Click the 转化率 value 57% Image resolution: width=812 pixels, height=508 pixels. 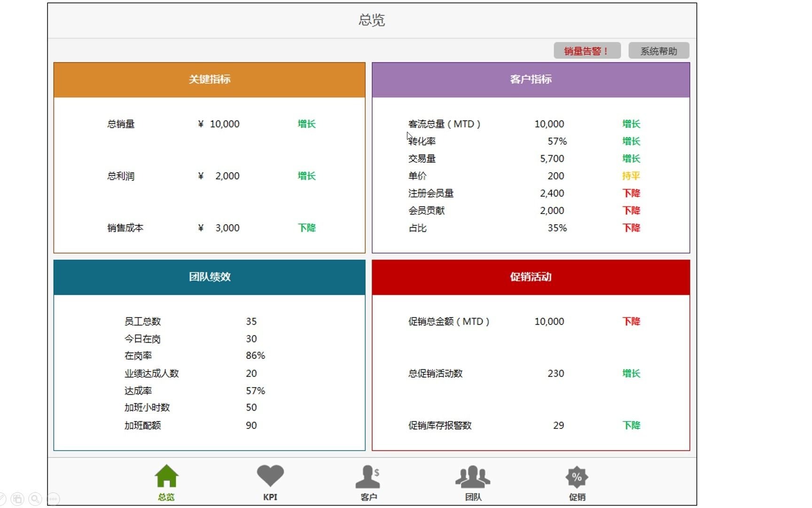point(557,141)
